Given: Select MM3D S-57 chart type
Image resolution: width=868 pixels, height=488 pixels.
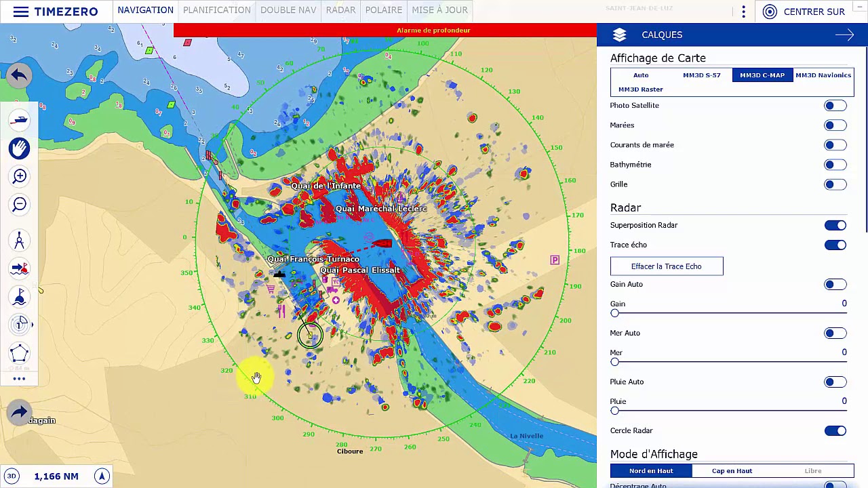Looking at the screenshot, I should point(702,75).
